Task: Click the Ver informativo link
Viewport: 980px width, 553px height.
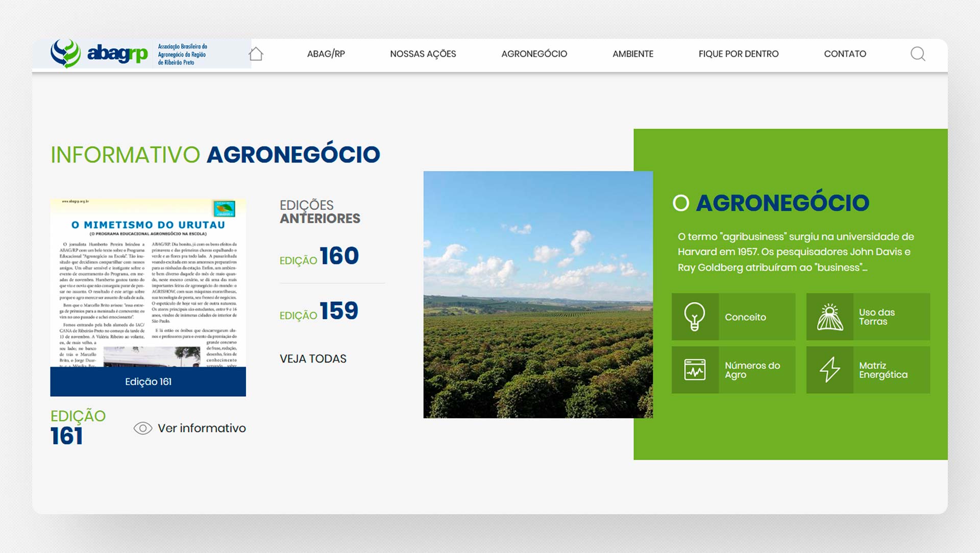Action: click(202, 428)
